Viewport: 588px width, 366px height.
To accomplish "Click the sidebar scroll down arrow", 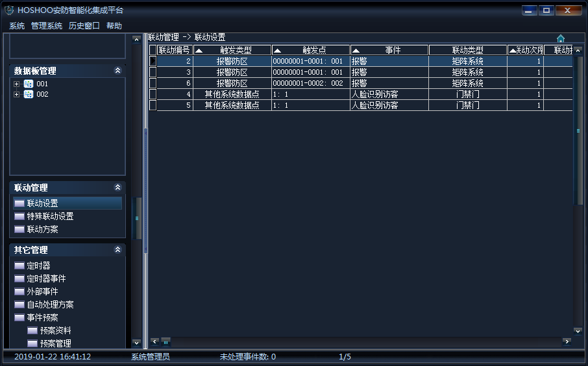I will [x=136, y=343].
